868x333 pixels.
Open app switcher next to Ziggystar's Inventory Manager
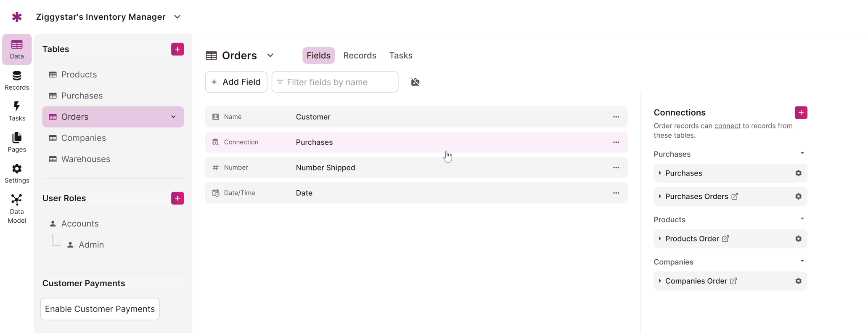click(x=177, y=17)
